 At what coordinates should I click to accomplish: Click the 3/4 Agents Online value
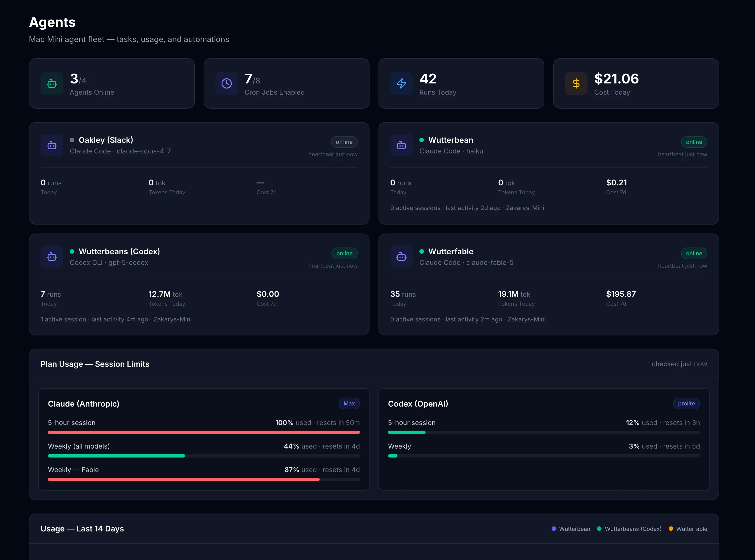[78, 79]
